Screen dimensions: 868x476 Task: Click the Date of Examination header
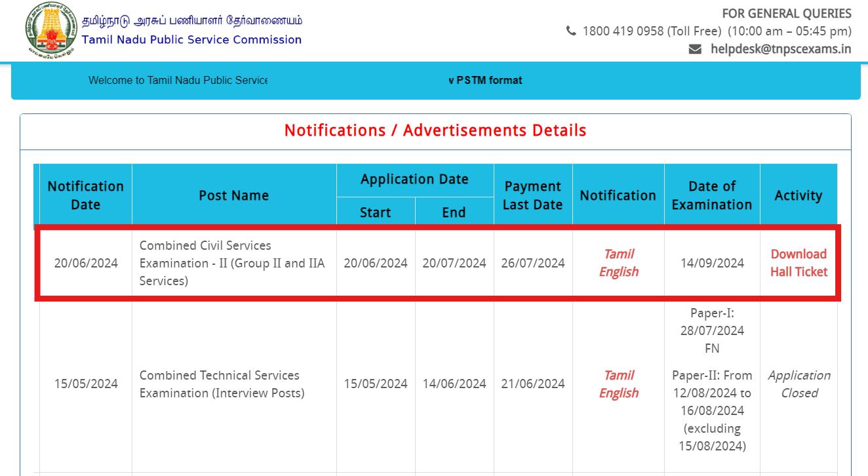[x=712, y=195]
